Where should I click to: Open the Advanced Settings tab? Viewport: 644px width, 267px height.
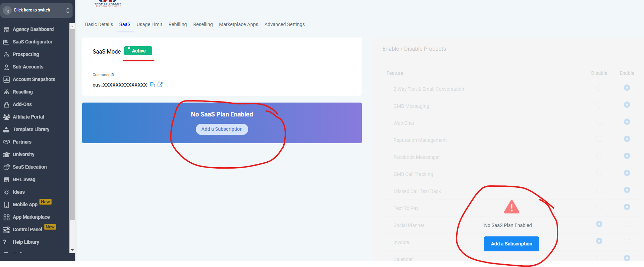coord(285,24)
